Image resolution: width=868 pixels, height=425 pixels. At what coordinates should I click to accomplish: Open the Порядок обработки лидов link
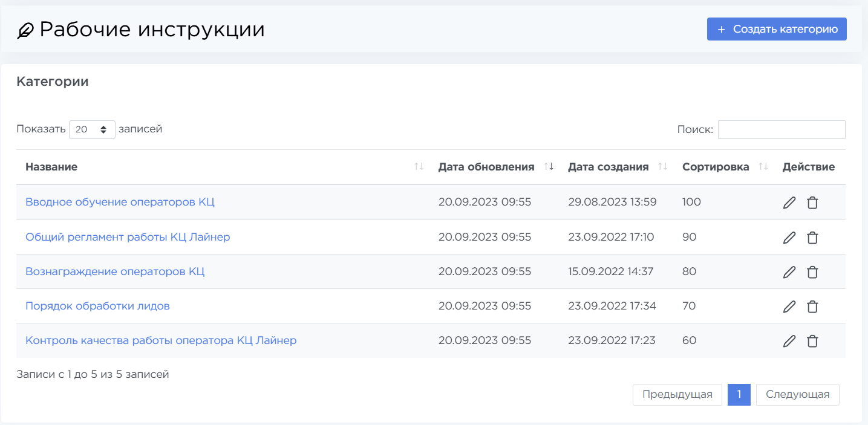point(97,306)
